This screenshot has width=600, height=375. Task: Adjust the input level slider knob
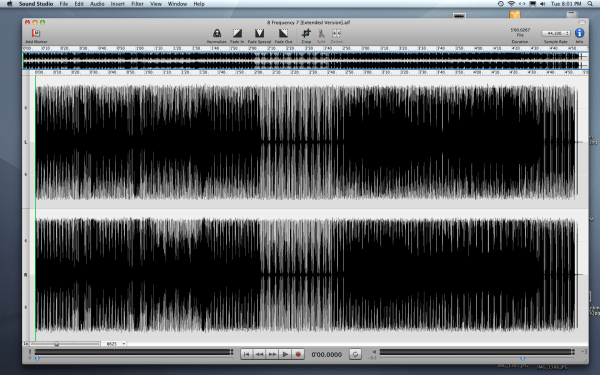coord(37,359)
